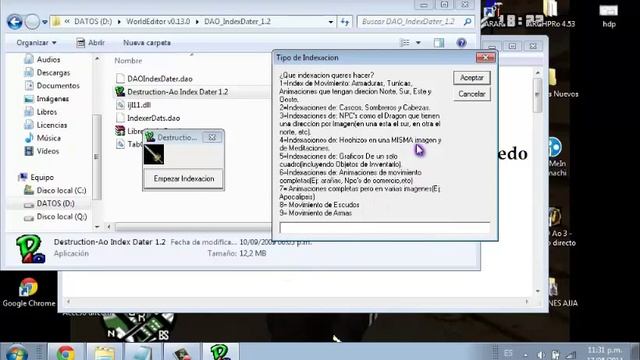Screen dimensions: 640x360
Task: Open the hdp desktop icon
Action: pos(609,16)
